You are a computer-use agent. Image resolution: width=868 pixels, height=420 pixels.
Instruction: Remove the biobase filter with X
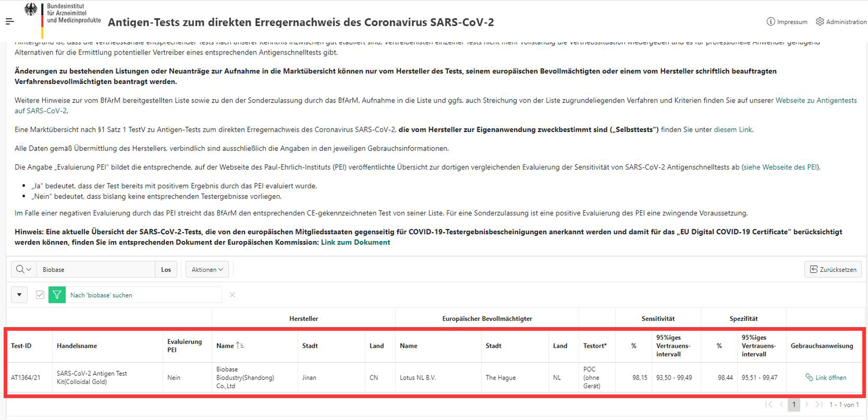[232, 295]
